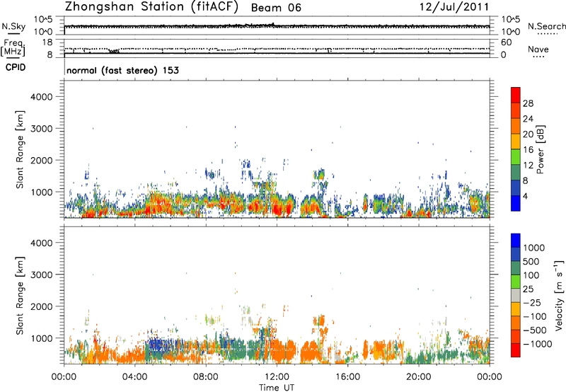
Task: Click the Time UT axis title
Action: tap(277, 388)
